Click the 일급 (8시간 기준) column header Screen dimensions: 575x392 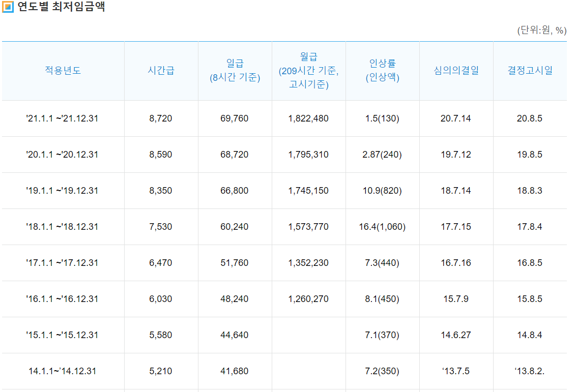235,70
